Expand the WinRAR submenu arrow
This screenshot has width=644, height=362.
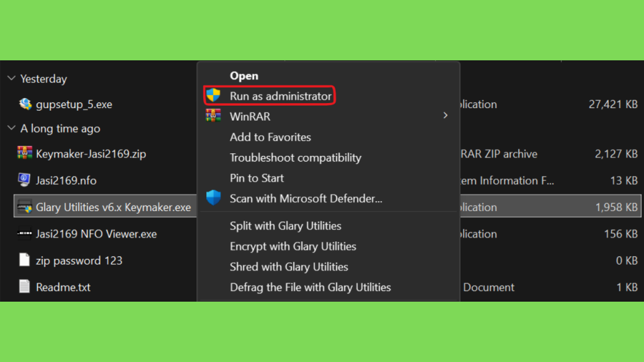click(445, 116)
